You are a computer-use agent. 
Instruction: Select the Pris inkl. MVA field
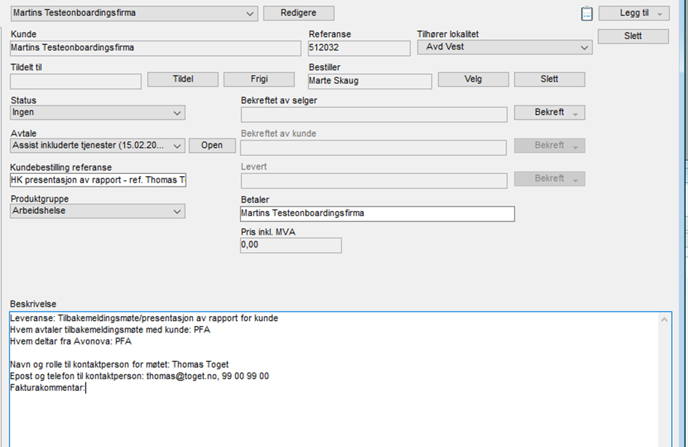pyautogui.click(x=290, y=245)
